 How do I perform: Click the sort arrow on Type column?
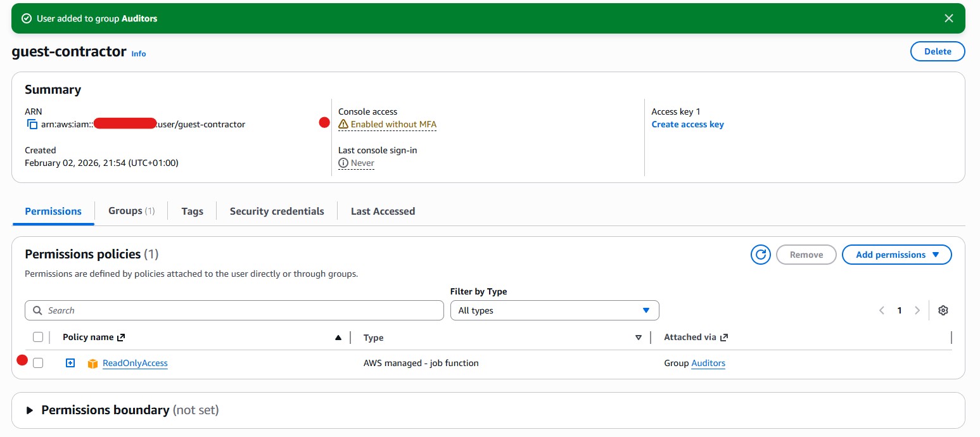coord(639,338)
